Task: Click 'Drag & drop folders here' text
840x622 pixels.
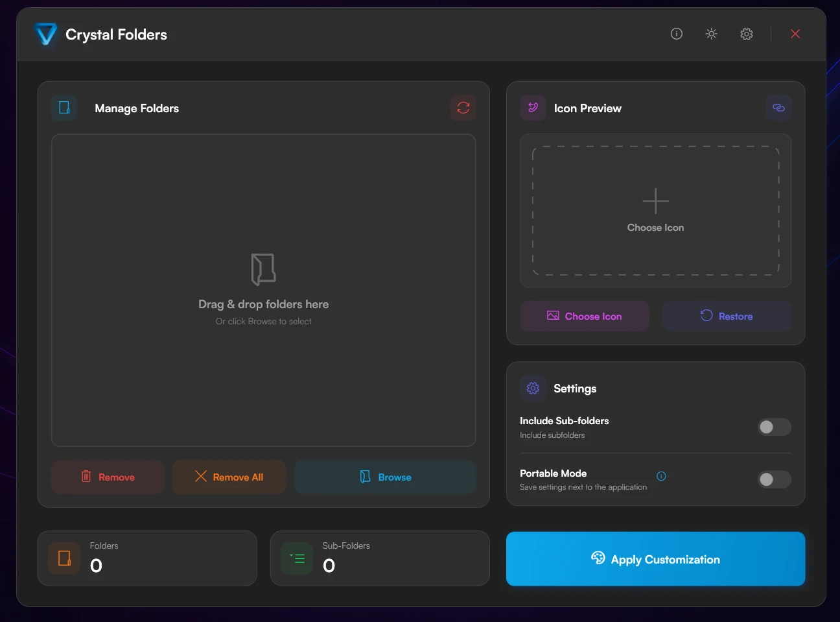Action: 263,304
